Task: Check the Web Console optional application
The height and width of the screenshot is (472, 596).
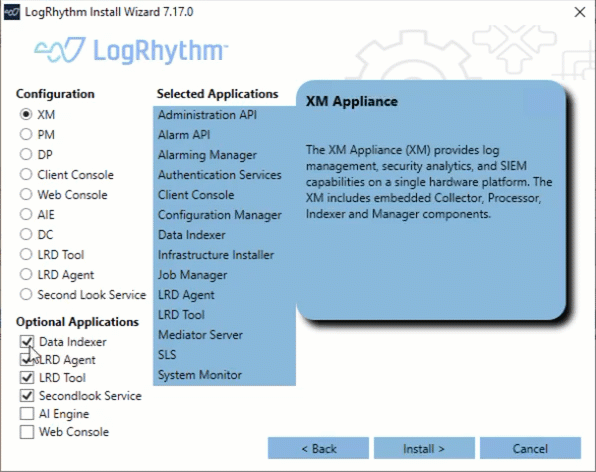Action: (x=27, y=432)
